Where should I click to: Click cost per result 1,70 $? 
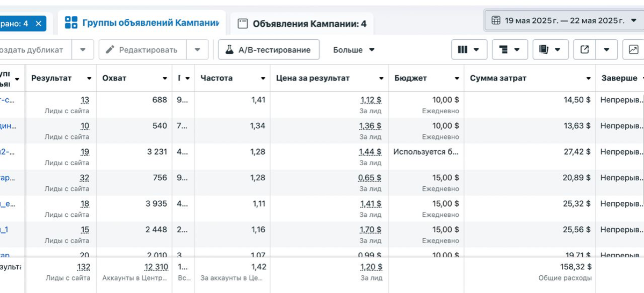[371, 229]
